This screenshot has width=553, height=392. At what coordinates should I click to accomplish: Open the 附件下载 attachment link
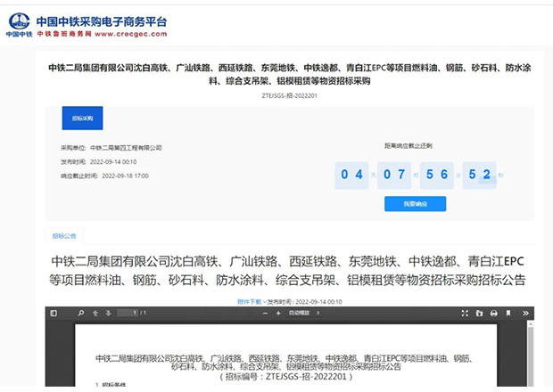(x=250, y=302)
